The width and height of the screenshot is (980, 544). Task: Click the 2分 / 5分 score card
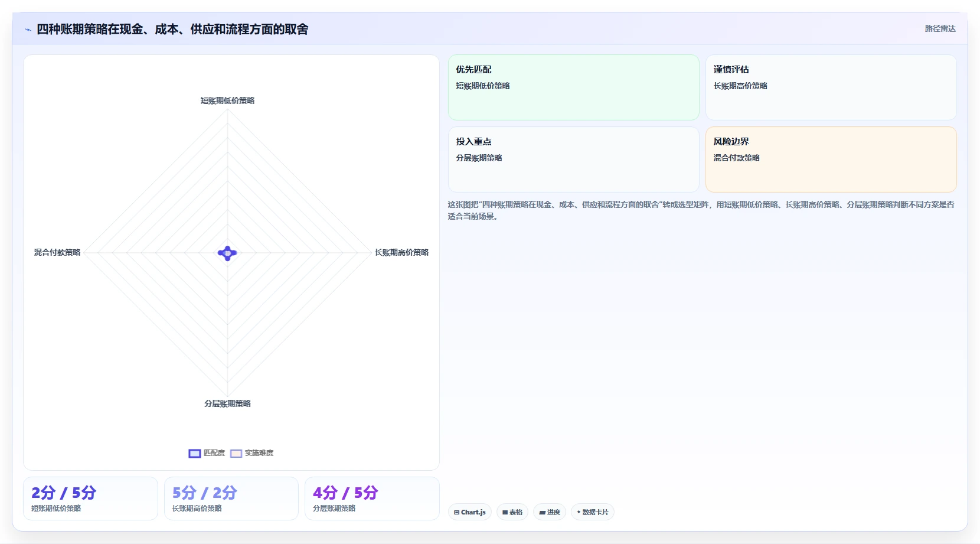(90, 499)
